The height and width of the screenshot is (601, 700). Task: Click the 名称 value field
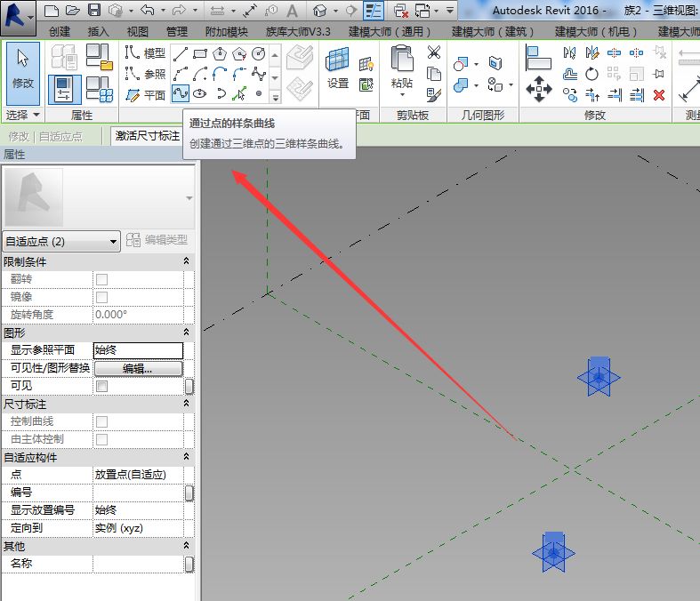(x=138, y=564)
